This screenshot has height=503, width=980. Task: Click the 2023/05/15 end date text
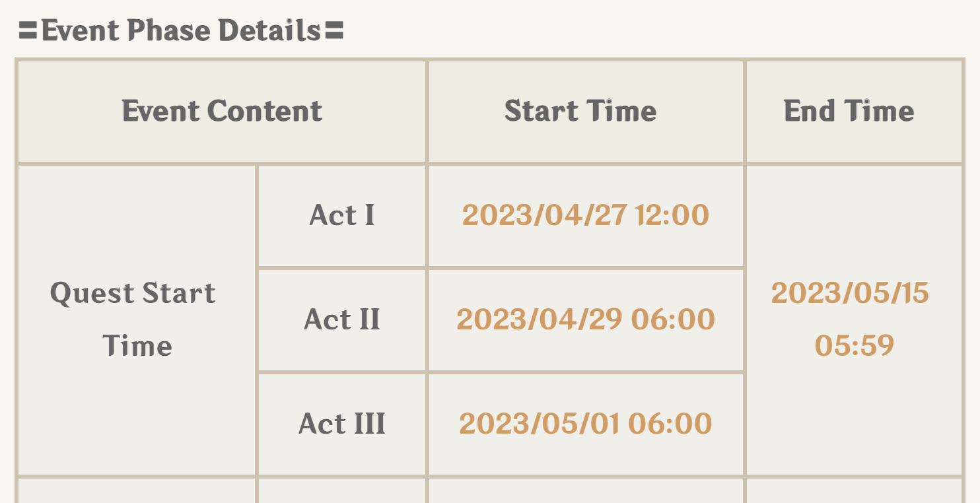tap(850, 293)
